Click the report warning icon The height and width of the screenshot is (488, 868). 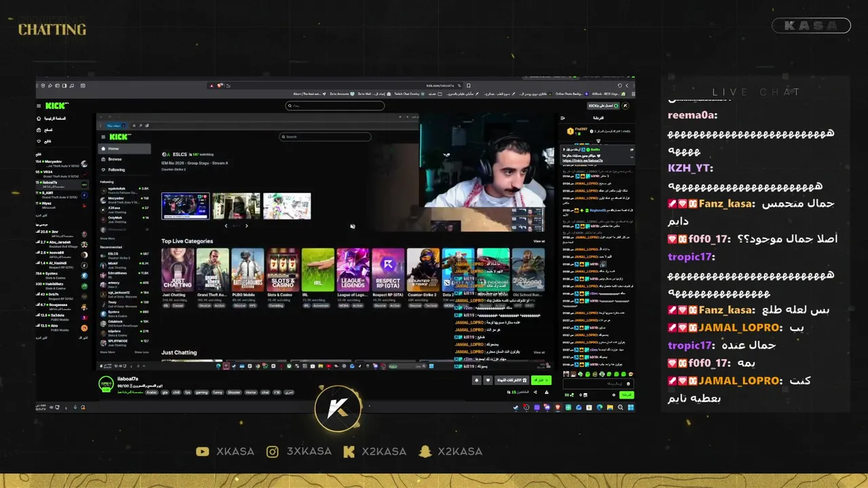(x=547, y=392)
